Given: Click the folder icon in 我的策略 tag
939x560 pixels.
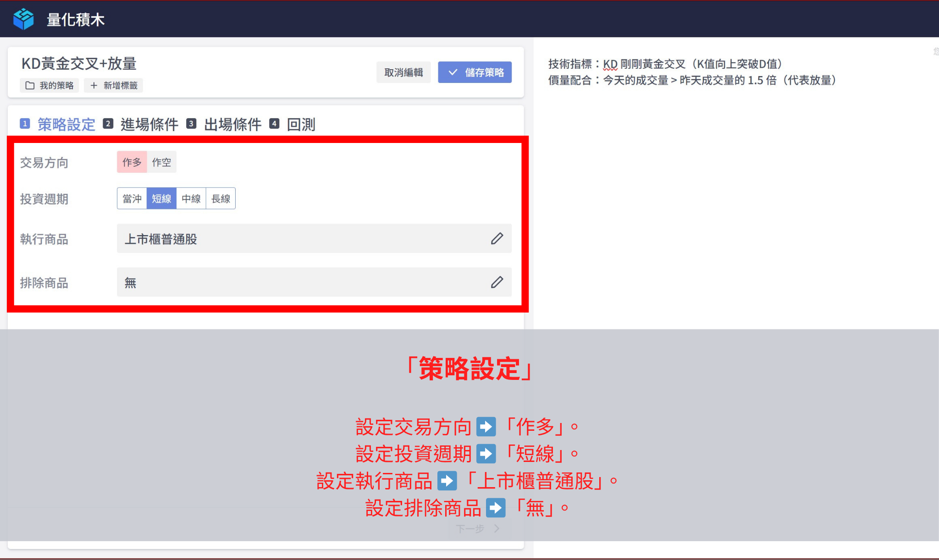Looking at the screenshot, I should pyautogui.click(x=30, y=86).
